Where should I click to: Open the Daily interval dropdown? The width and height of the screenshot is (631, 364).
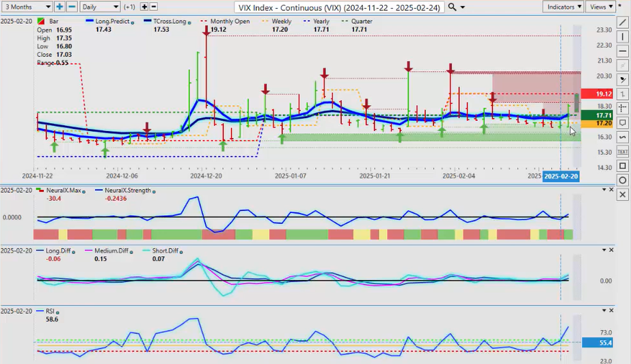click(x=100, y=7)
